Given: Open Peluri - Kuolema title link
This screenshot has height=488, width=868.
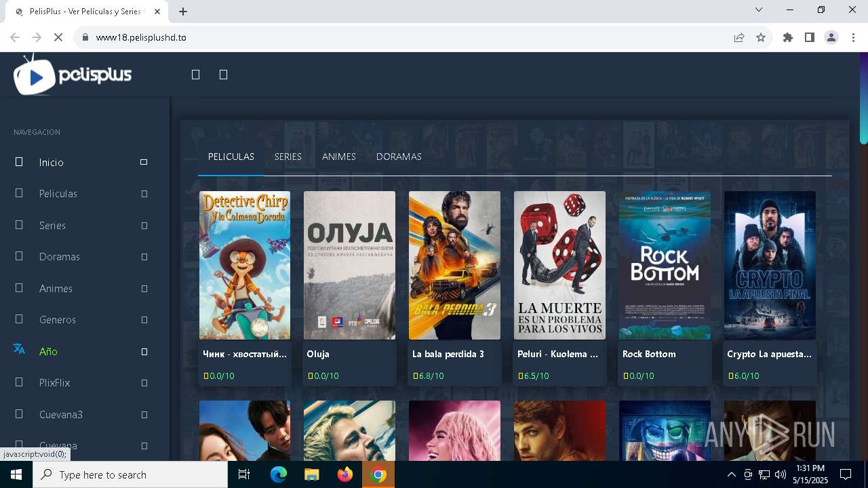Looking at the screenshot, I should pyautogui.click(x=557, y=354).
